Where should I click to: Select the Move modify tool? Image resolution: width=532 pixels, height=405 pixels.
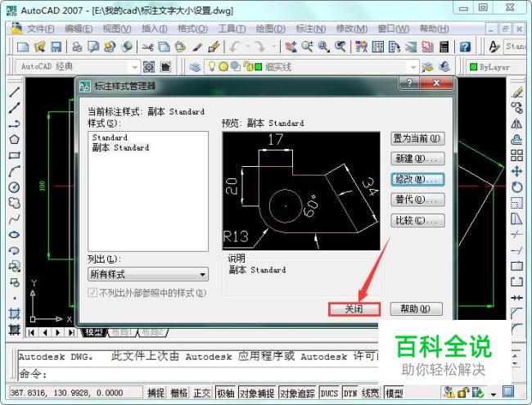516,171
